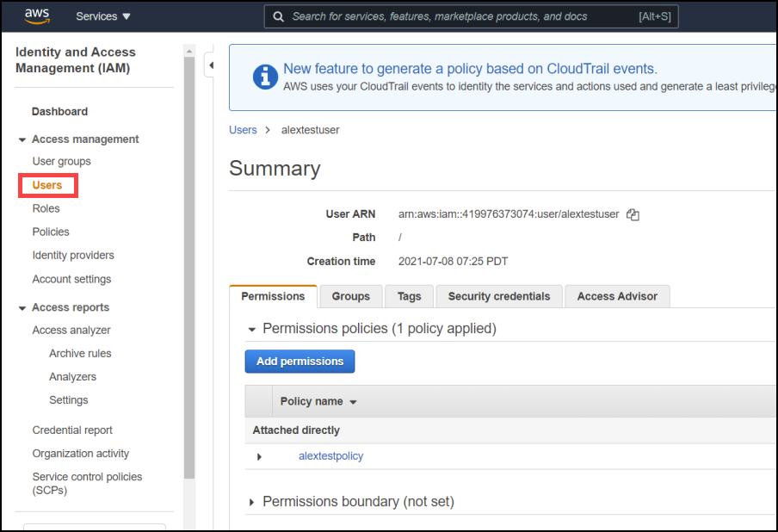
Task: Click the AWS search input field
Action: 472,16
